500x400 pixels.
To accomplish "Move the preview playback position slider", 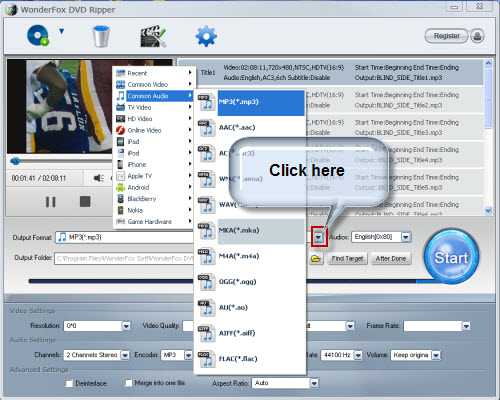I will pos(15,161).
